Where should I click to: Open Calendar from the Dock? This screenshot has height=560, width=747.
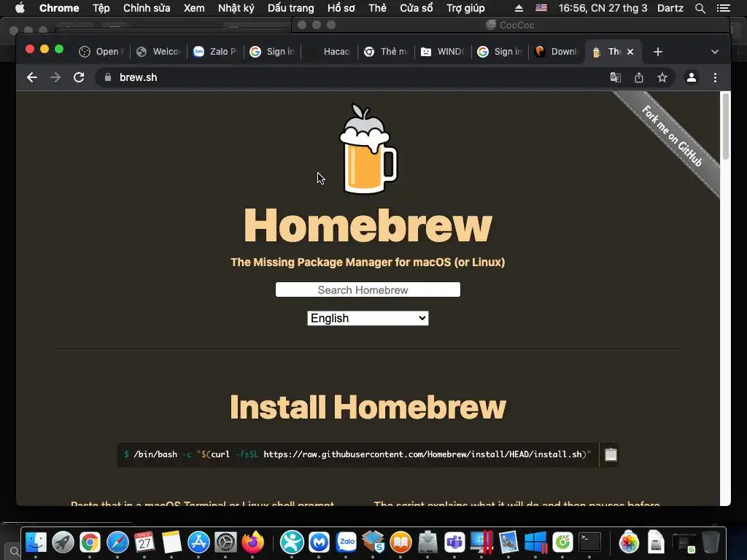coord(144,542)
